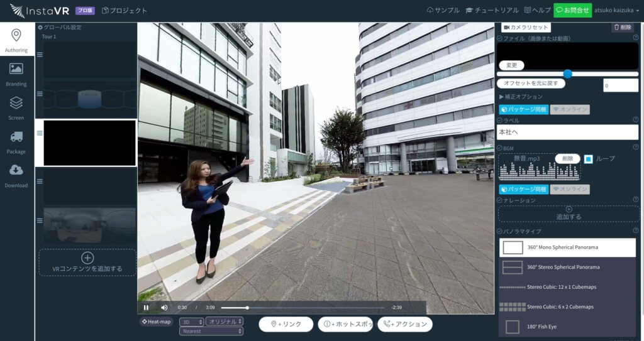The image size is (644, 341).
Task: Open the オリジナル dropdown
Action: 225,322
